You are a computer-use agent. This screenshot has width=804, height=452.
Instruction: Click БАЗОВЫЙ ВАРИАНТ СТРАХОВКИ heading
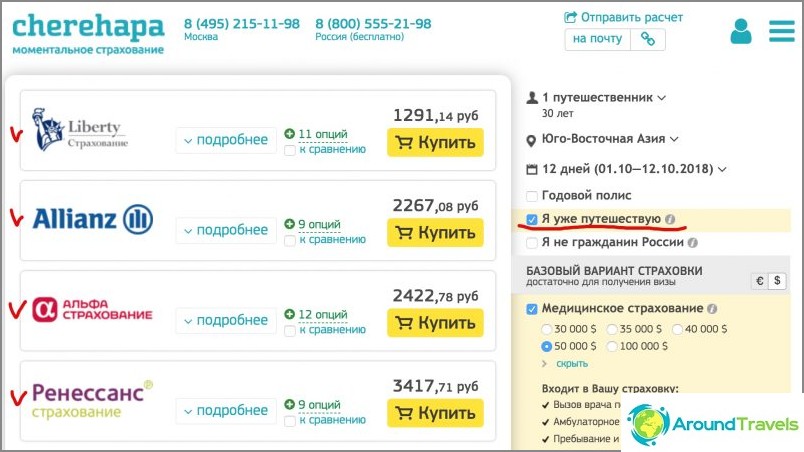(614, 271)
